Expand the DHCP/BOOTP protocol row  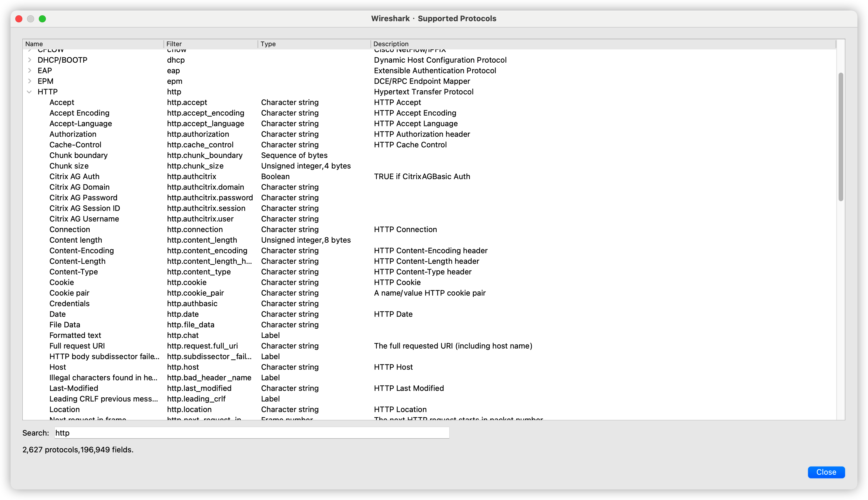pos(29,60)
